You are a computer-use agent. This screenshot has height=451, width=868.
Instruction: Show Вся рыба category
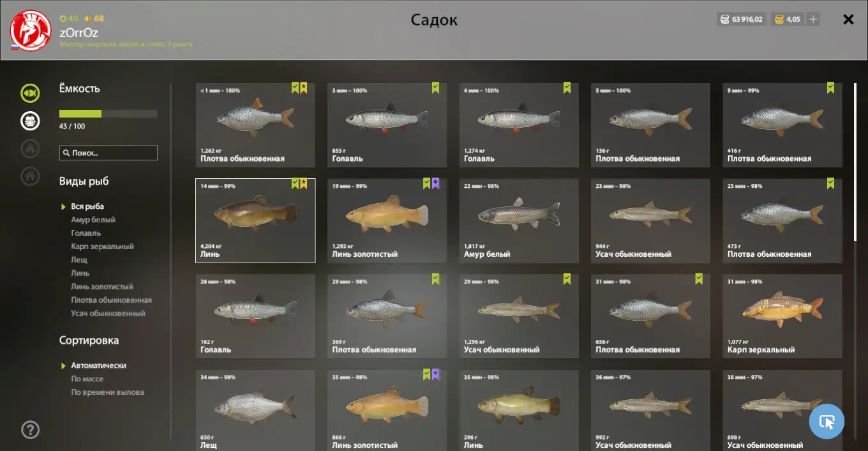coord(87,206)
